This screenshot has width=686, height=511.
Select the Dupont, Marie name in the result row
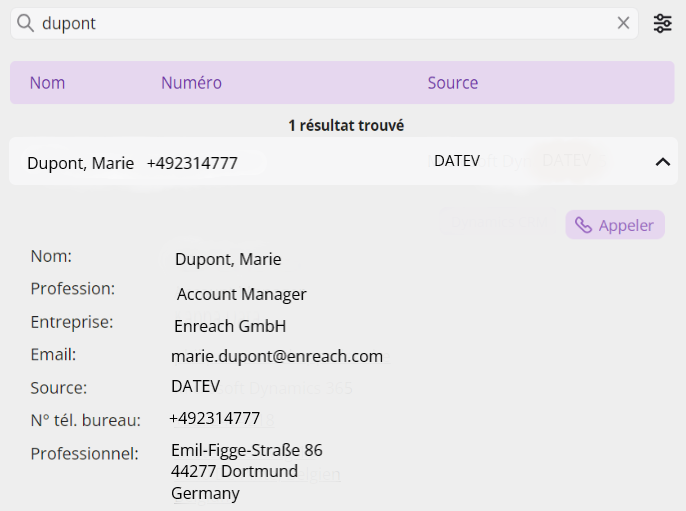[x=80, y=163]
